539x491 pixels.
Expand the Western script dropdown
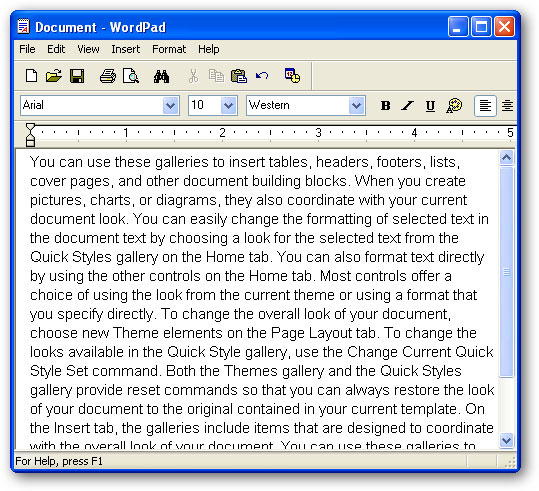(x=356, y=106)
